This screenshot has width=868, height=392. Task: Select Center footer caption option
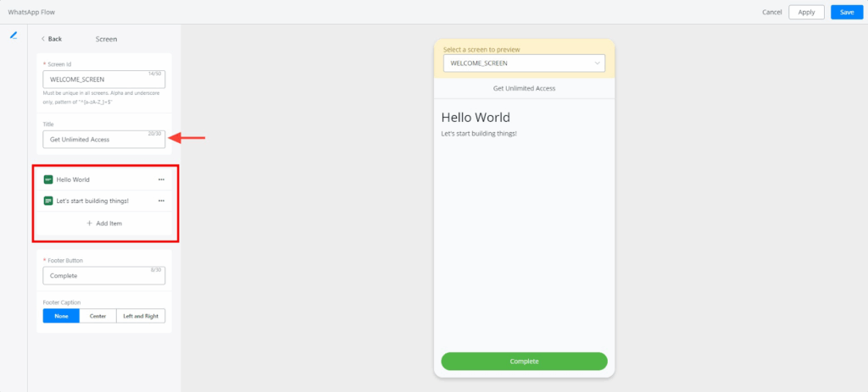[x=97, y=316]
